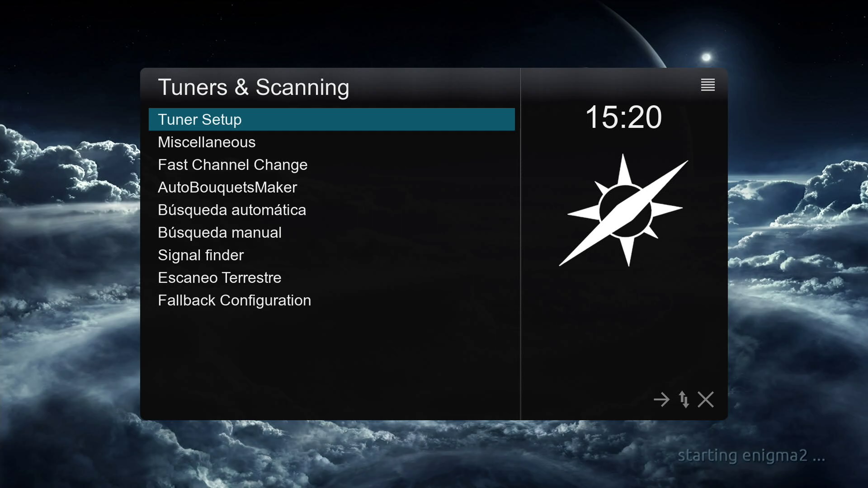Click the up-down arrows icon
868x488 pixels.
pyautogui.click(x=684, y=399)
